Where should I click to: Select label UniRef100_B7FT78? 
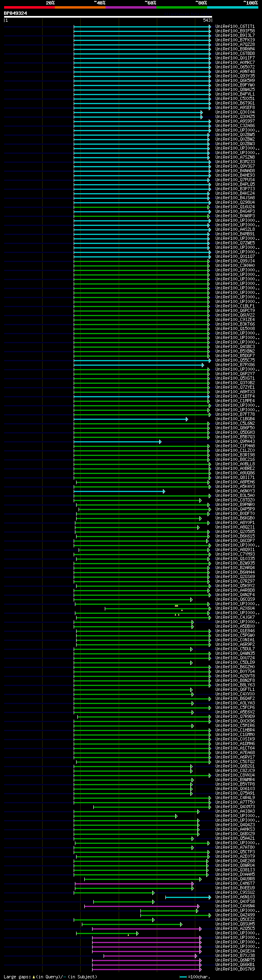tap(235, 414)
